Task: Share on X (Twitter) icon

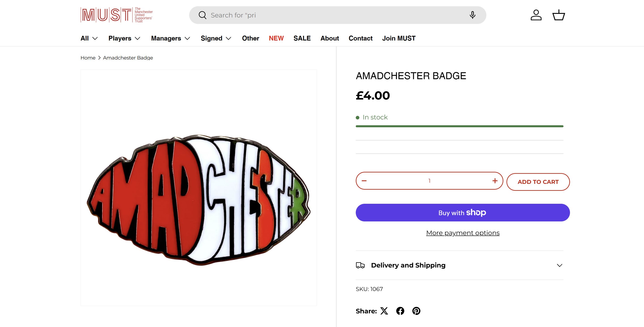Action: coord(384,311)
